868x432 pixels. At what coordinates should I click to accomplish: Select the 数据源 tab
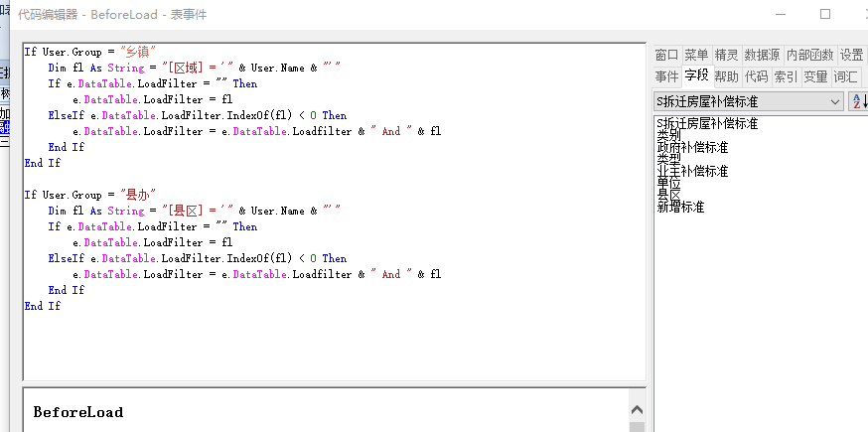point(762,56)
